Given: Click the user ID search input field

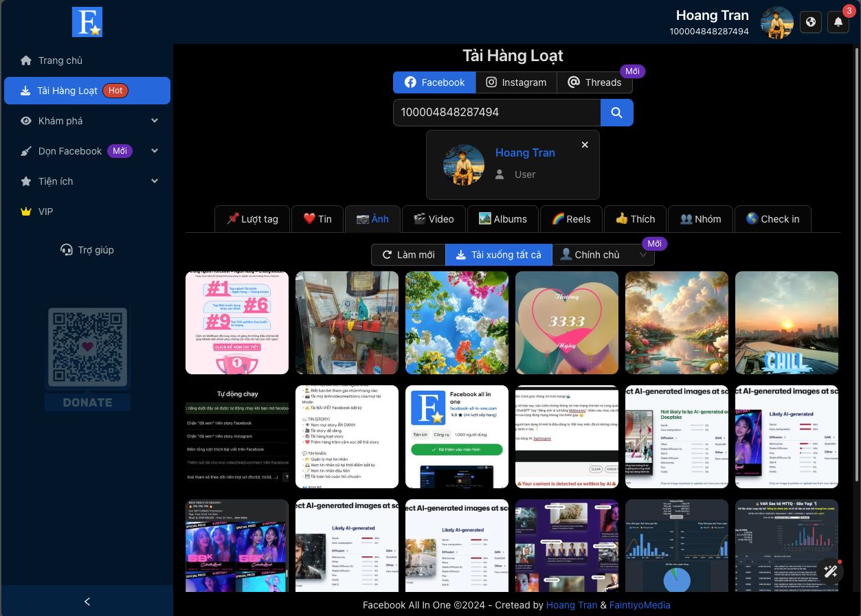Looking at the screenshot, I should tap(497, 113).
